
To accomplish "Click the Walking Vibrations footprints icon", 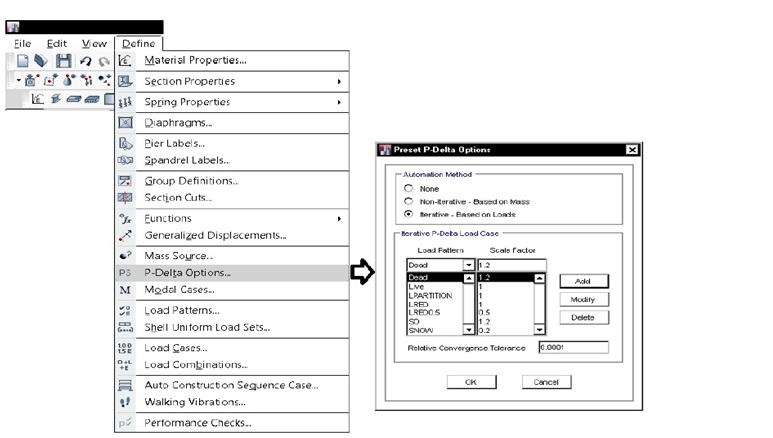I will [x=125, y=402].
